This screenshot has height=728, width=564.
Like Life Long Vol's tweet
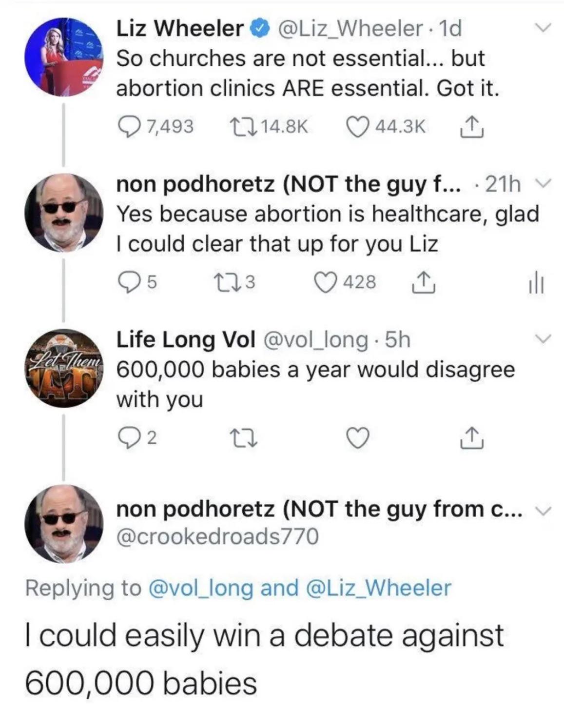[x=358, y=438]
